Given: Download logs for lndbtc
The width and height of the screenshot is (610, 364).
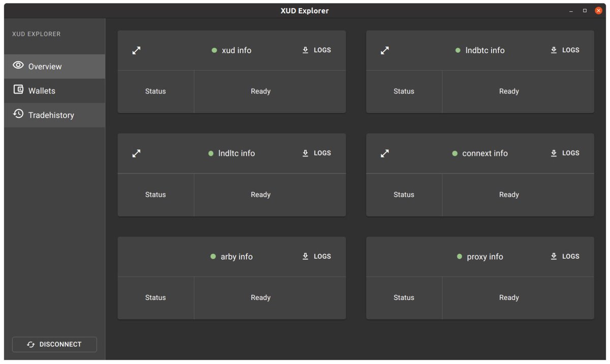Looking at the screenshot, I should click(565, 50).
